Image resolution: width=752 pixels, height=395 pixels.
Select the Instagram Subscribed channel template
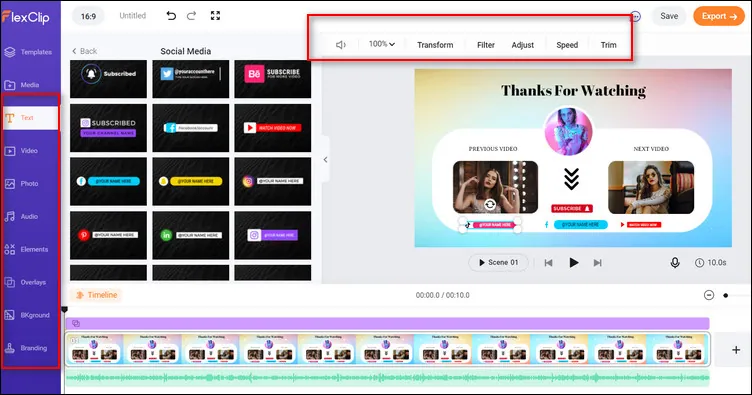pos(108,128)
